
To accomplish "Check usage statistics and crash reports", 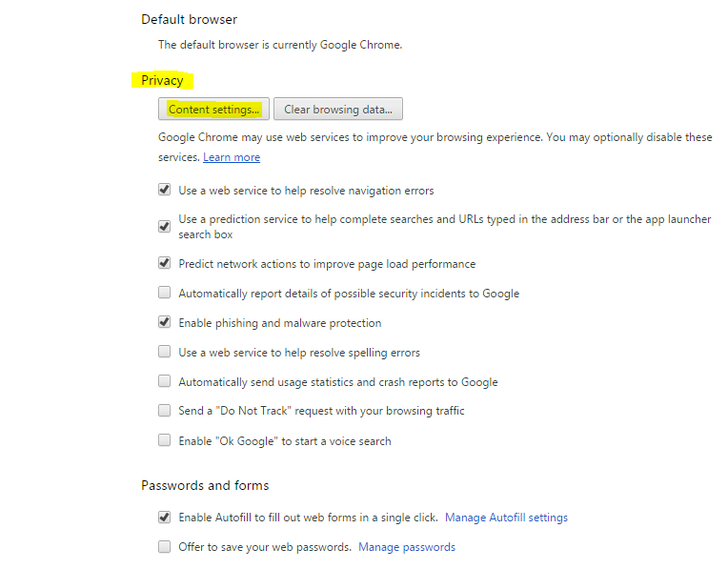I will point(165,382).
